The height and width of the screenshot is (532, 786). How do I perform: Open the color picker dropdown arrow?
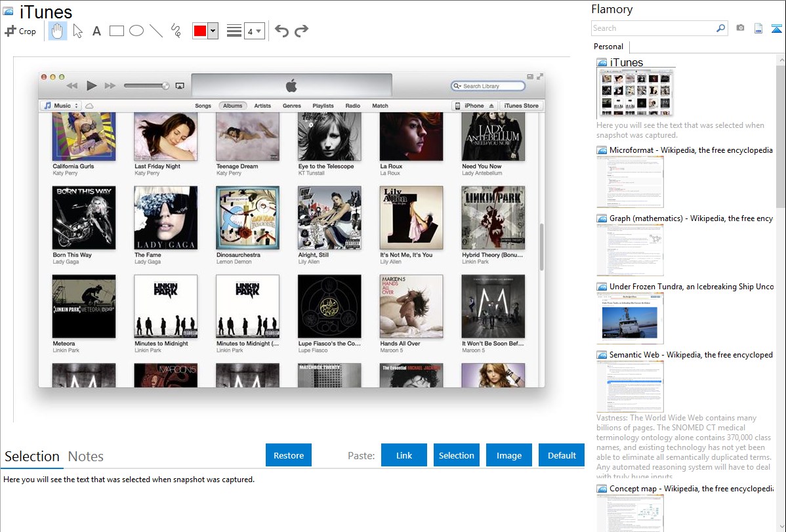(213, 31)
